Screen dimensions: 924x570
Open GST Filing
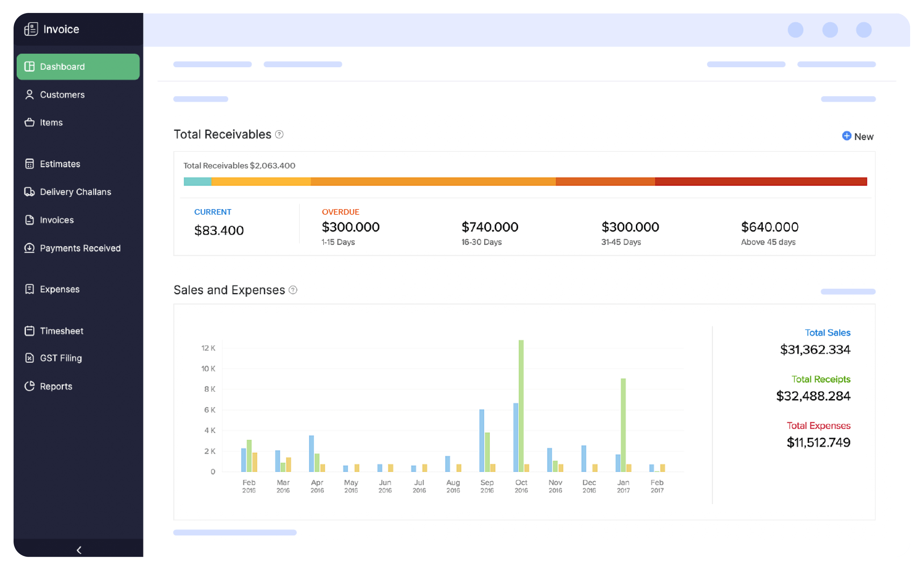pos(60,358)
